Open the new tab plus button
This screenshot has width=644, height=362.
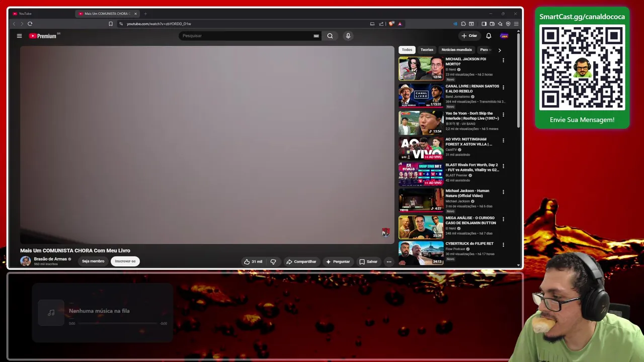click(x=145, y=14)
